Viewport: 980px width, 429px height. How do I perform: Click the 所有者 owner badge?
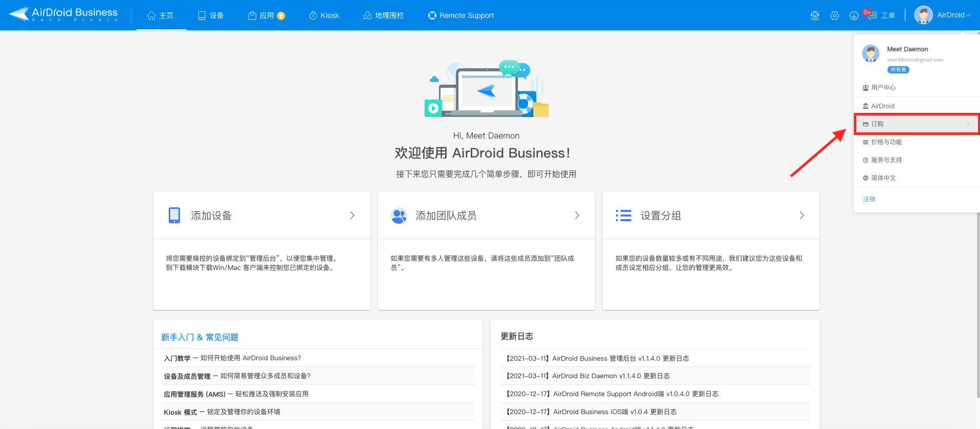(898, 70)
